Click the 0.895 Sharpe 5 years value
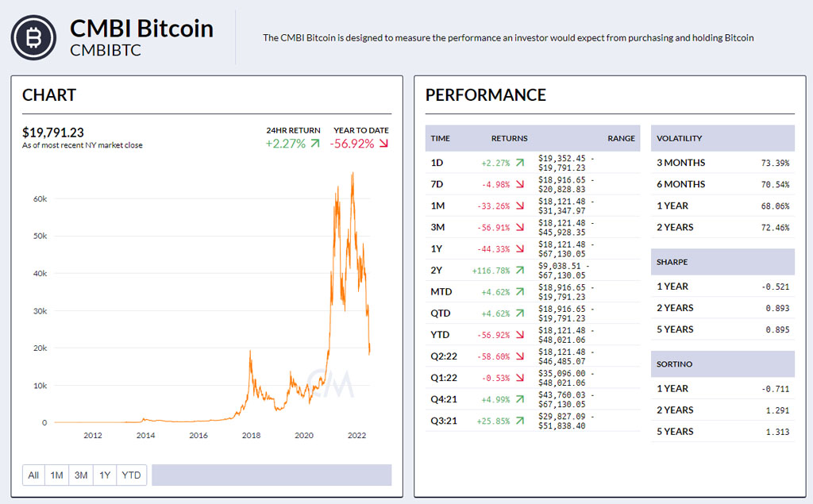The width and height of the screenshot is (813, 504). coord(777,329)
